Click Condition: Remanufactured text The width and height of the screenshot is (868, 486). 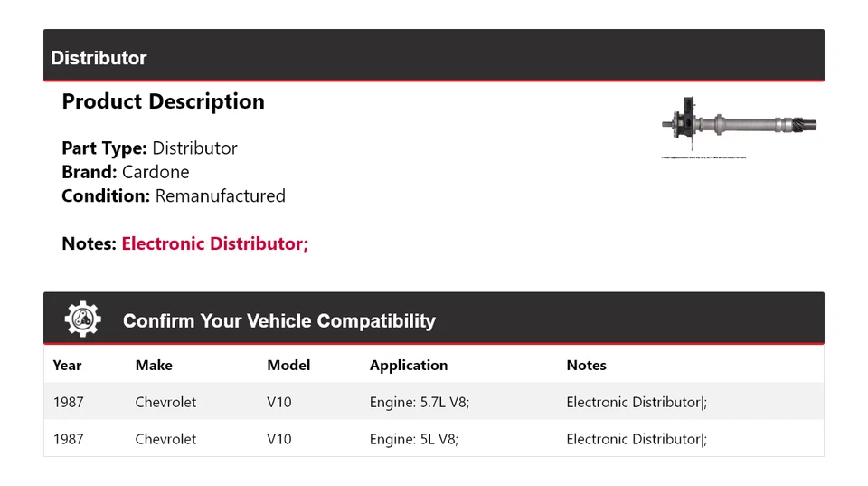[173, 195]
